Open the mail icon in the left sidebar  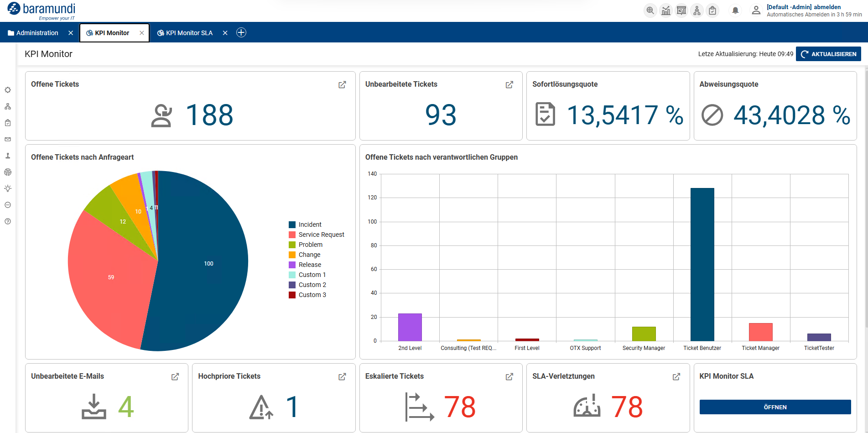(8, 139)
